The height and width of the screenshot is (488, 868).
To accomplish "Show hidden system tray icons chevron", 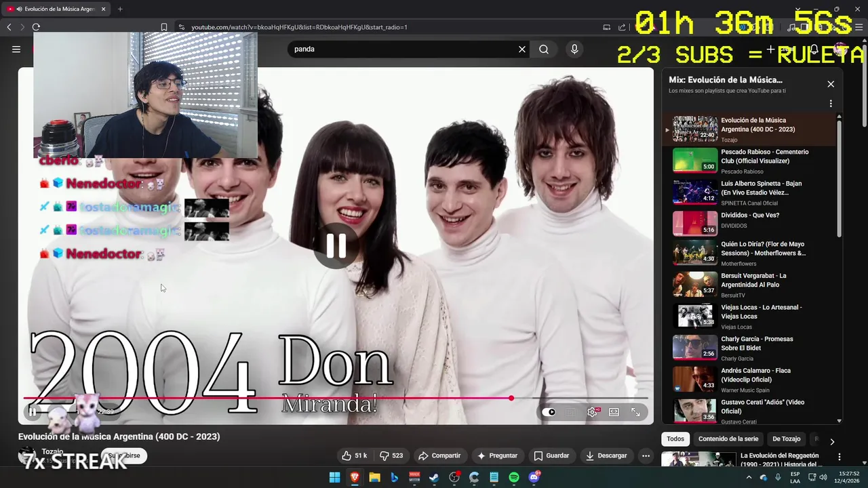I will [749, 478].
